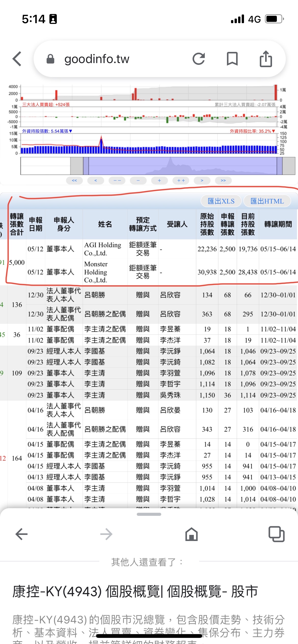Go back with bottom left arrow
This screenshot has width=298, height=644.
(x=21, y=534)
